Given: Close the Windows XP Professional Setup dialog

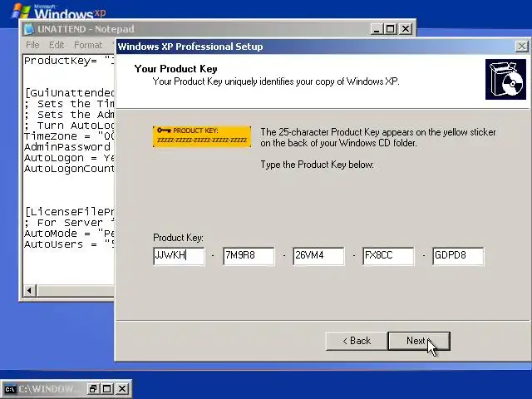Looking at the screenshot, I should coord(522,47).
